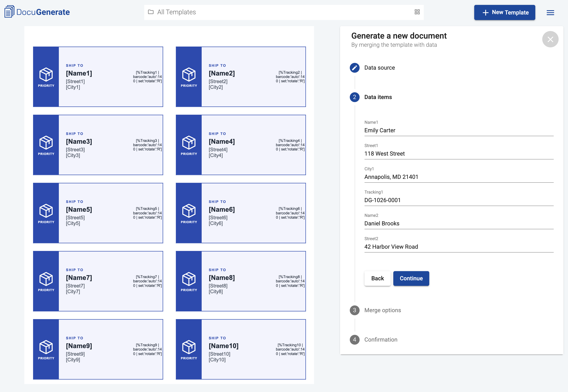The image size is (568, 392).
Task: Open the hamburger menu
Action: pos(550,12)
